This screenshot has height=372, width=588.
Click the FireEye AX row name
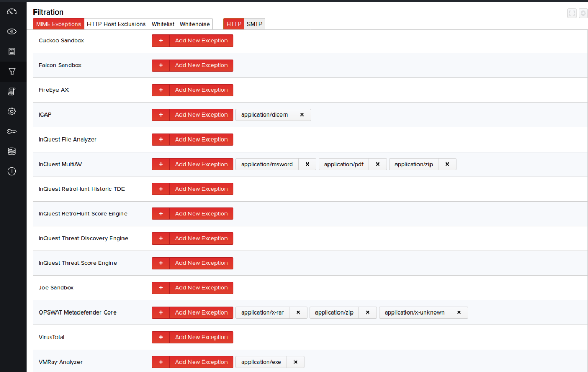pyautogui.click(x=54, y=90)
